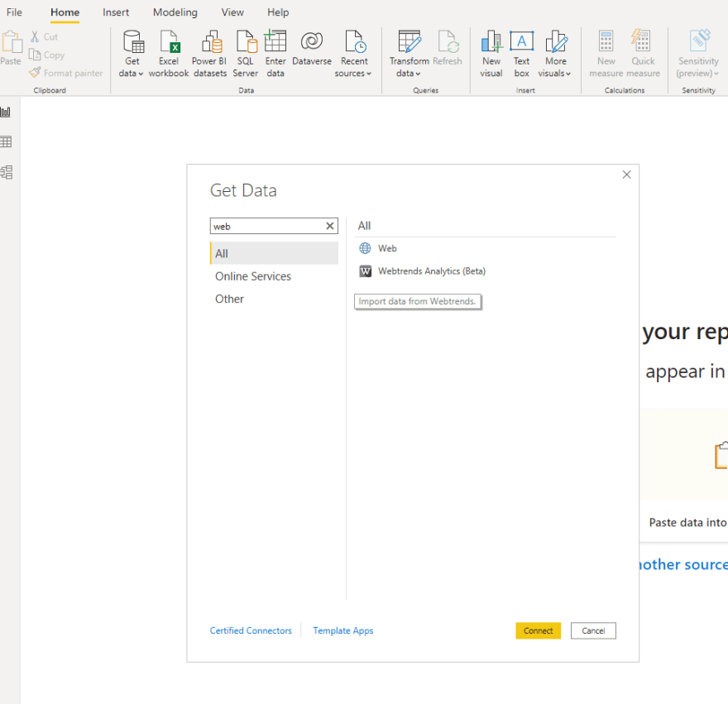Click the Refresh icon
Image resolution: width=728 pixels, height=704 pixels.
point(448,41)
